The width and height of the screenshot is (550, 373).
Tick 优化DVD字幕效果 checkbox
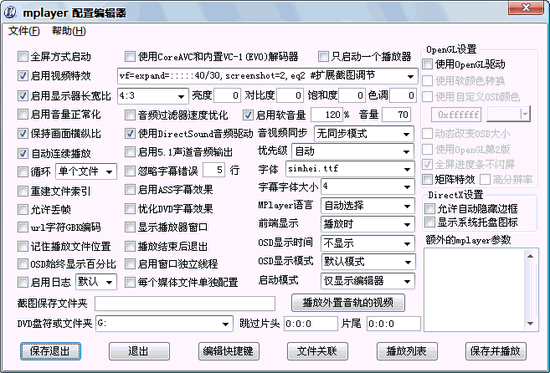pyautogui.click(x=130, y=209)
